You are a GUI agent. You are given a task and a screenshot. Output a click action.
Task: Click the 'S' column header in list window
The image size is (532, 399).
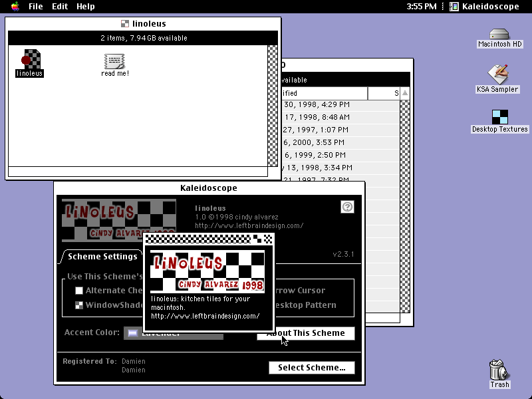[384, 93]
